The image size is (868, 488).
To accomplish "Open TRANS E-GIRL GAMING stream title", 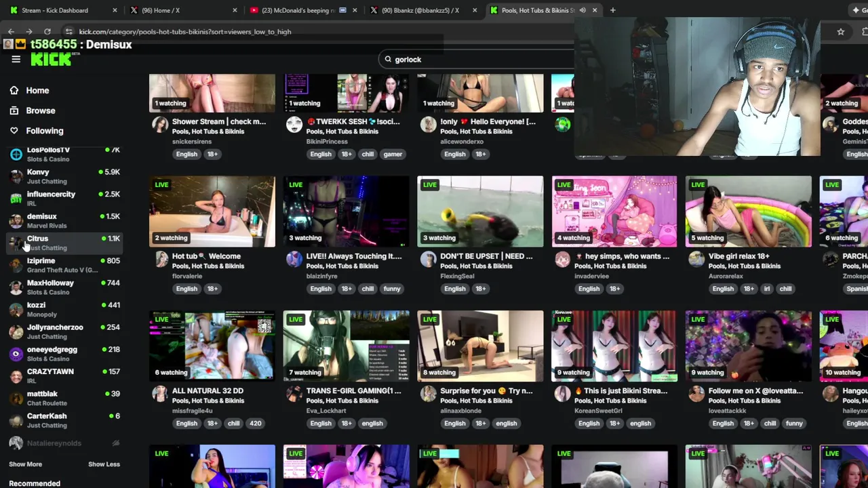I will [x=353, y=391].
